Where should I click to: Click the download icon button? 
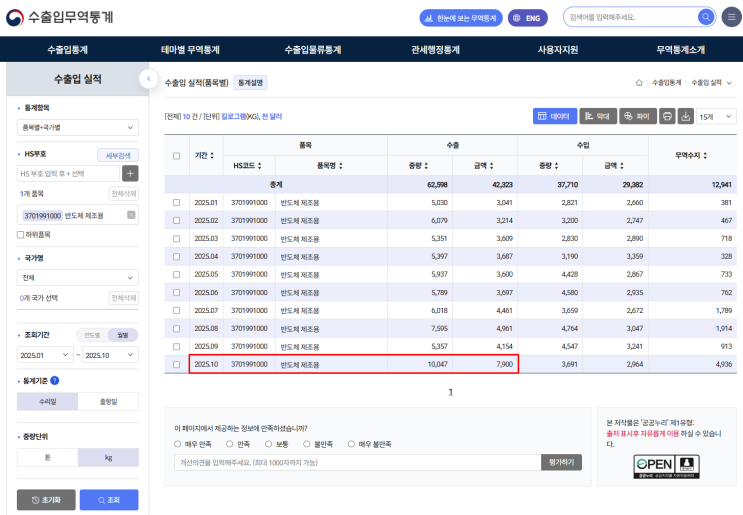point(685,116)
